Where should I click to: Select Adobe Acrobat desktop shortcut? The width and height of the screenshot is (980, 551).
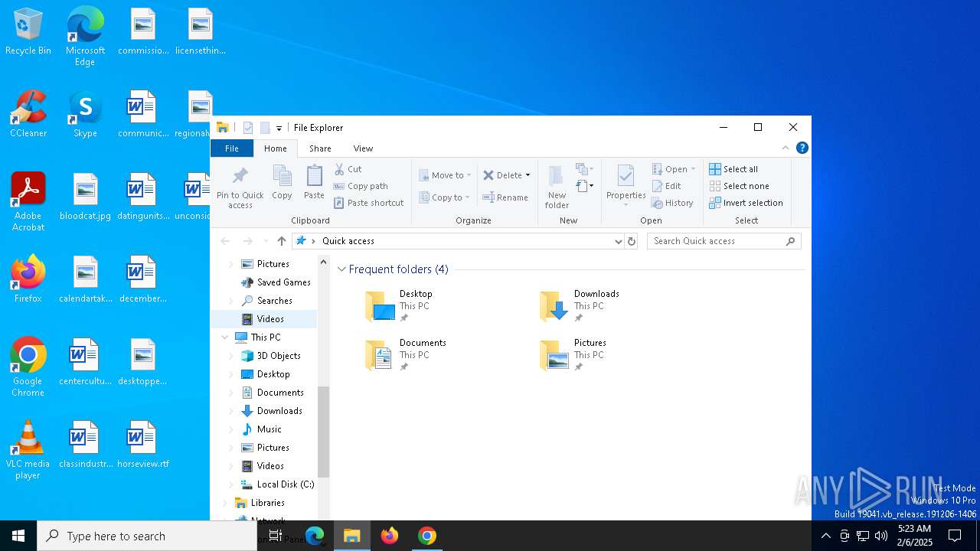click(28, 202)
